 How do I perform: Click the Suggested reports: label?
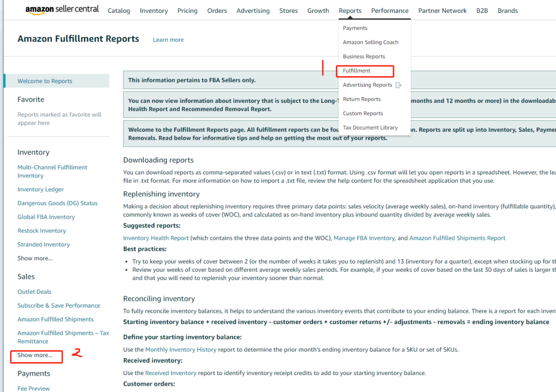(x=152, y=226)
